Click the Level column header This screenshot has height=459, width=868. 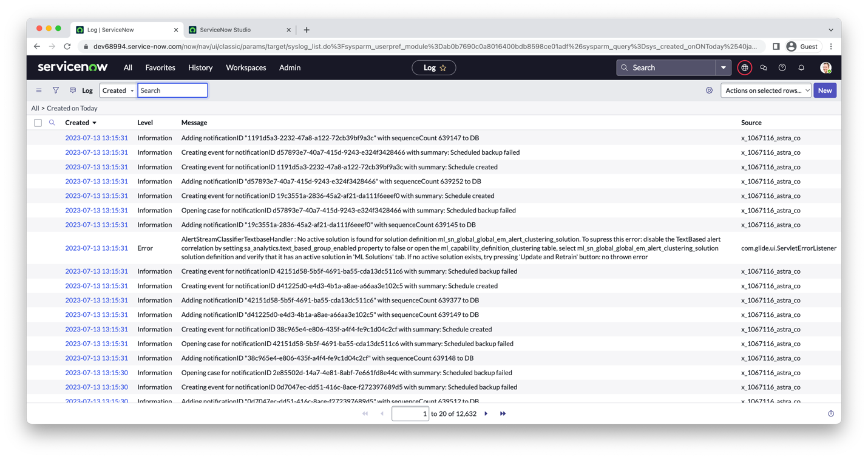click(145, 123)
